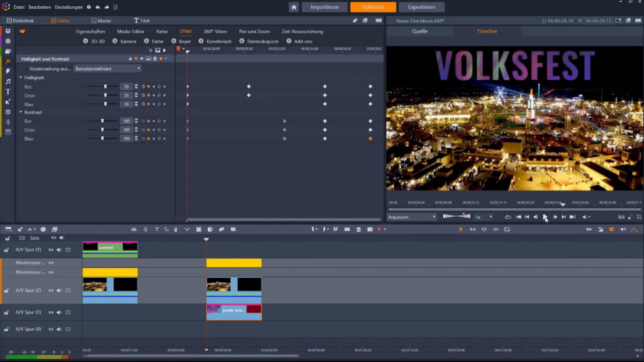The image size is (644, 362).
Task: Open the 1x playback speed dropdown
Action: 484,217
